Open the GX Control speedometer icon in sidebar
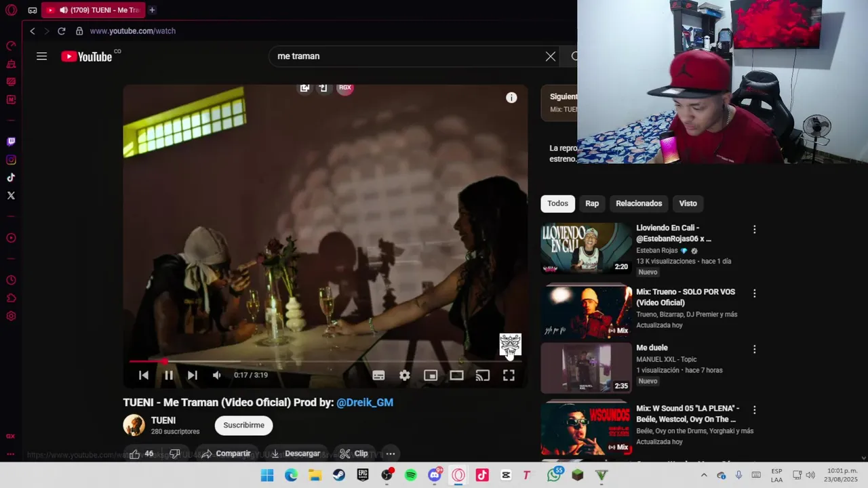This screenshot has width=868, height=488. pos(11,46)
